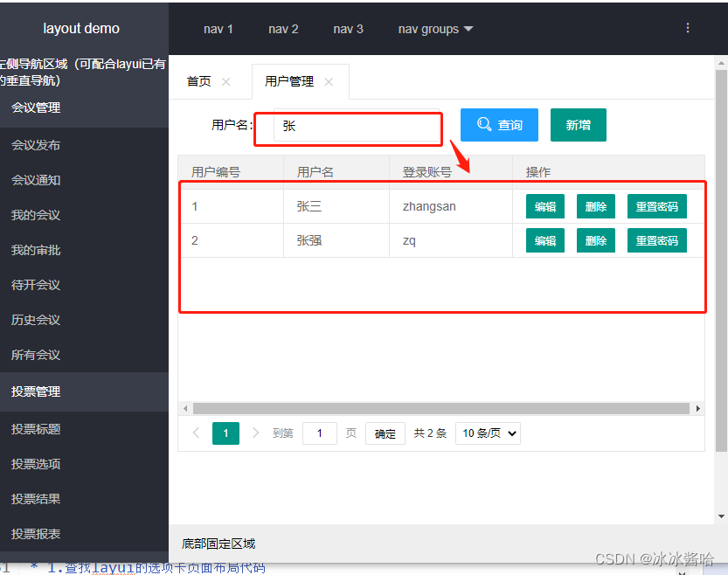Click the page scrollbar up arrow
Viewport: 728px width, 575px height.
pyautogui.click(x=721, y=63)
